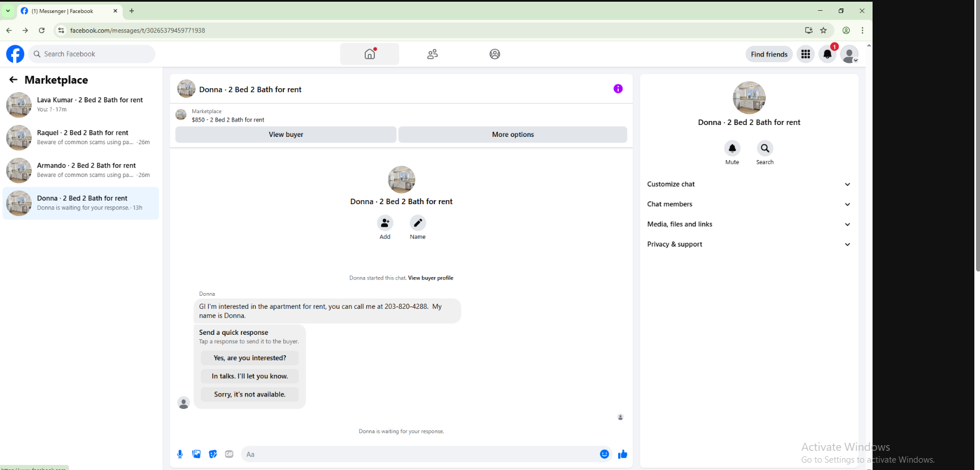The image size is (980, 470).
Task: Click the browser forward arrow
Action: pos(25,31)
